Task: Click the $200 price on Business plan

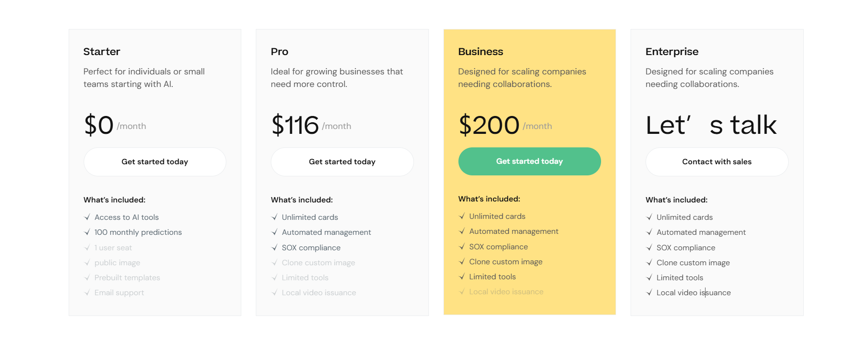Action: (x=489, y=125)
